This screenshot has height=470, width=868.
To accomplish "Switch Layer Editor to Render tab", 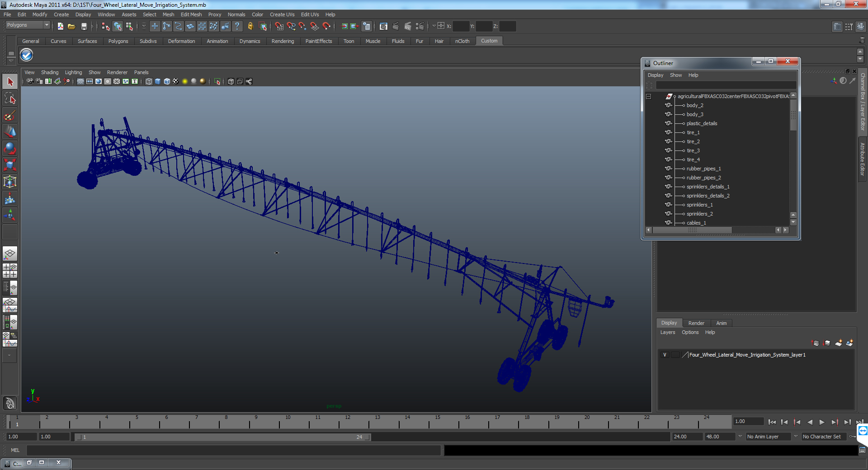I will tap(696, 323).
